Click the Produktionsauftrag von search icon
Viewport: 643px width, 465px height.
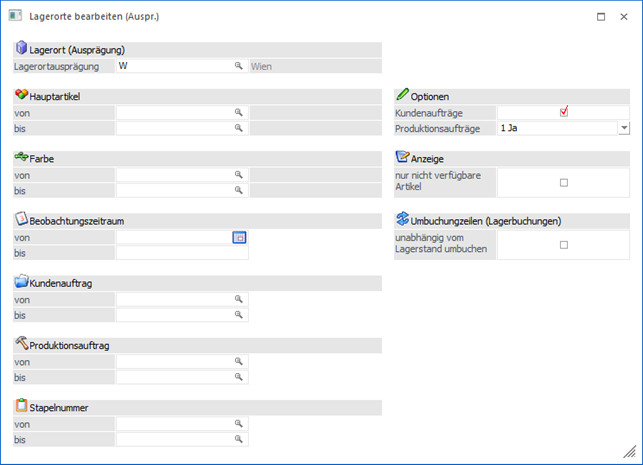point(239,361)
